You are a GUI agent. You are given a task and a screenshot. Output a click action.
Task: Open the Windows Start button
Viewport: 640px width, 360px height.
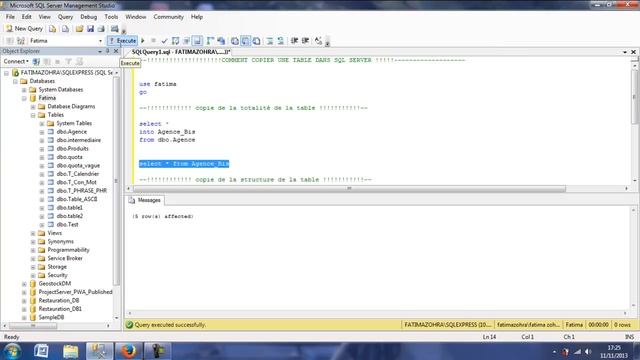pyautogui.click(x=12, y=351)
